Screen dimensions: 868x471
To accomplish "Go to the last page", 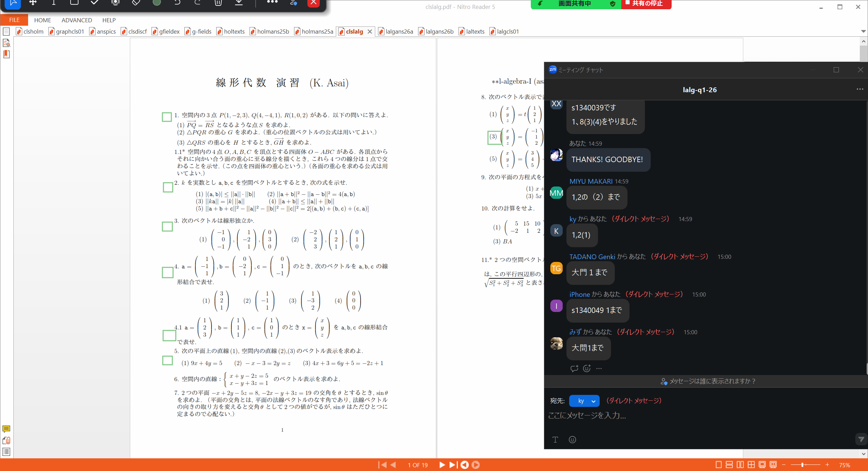I will 453,465.
